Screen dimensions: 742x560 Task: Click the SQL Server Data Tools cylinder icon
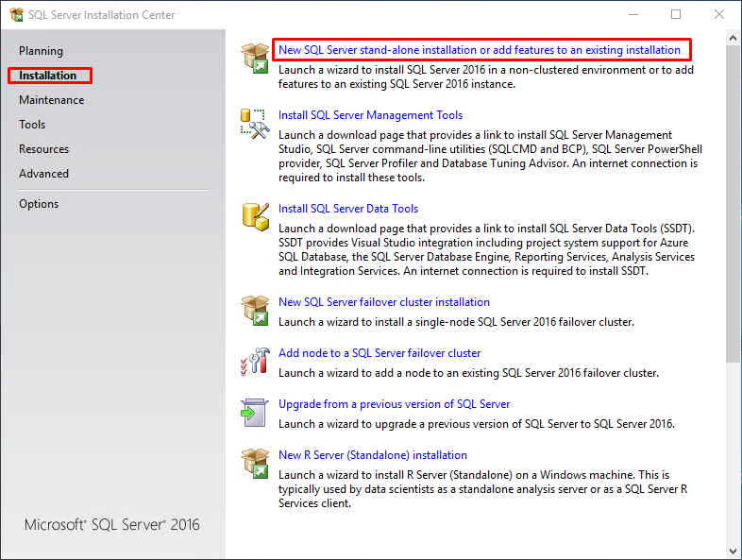(x=256, y=217)
